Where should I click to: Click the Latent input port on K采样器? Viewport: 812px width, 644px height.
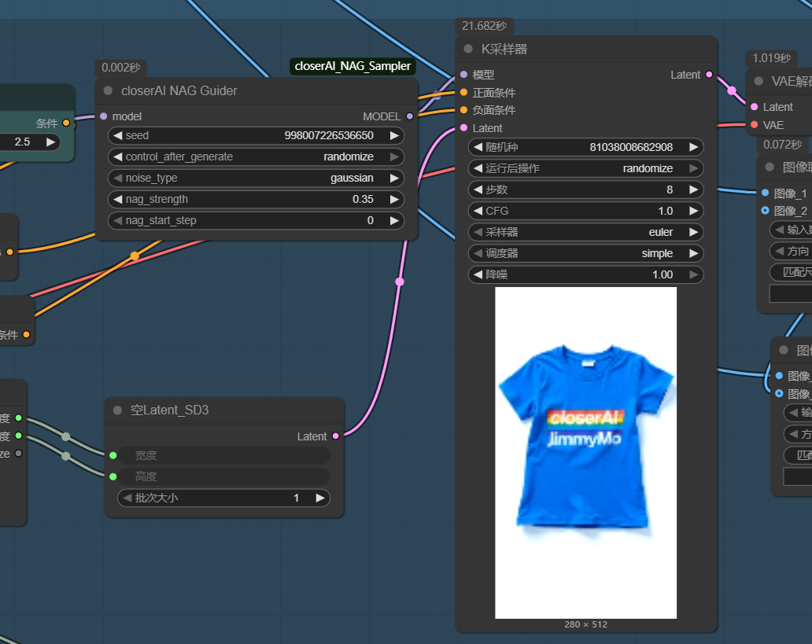tap(463, 128)
